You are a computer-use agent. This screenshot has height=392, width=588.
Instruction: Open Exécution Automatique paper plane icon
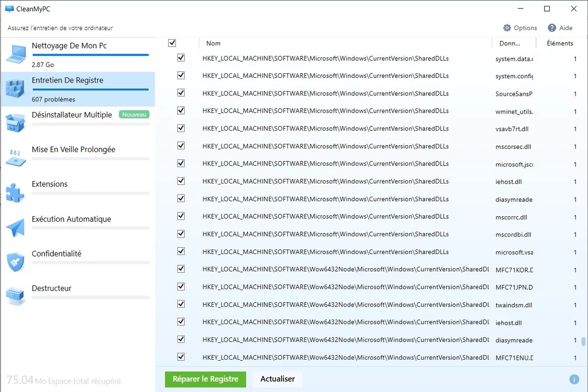16,228
